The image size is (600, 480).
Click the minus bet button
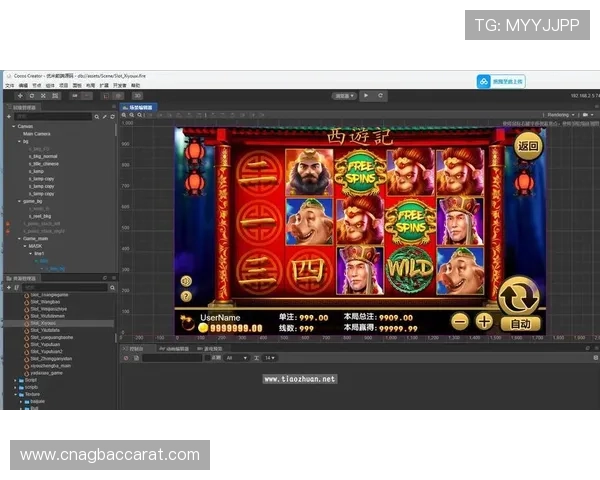(460, 322)
